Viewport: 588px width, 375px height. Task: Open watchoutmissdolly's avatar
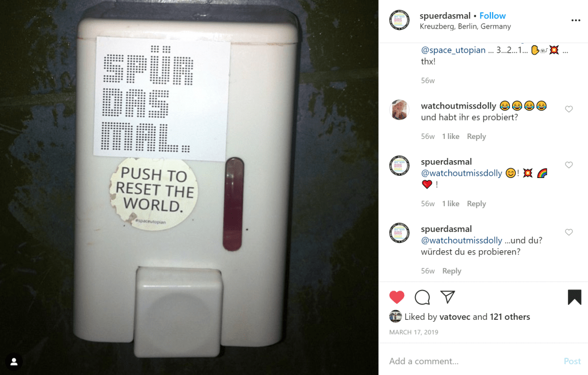(x=399, y=110)
